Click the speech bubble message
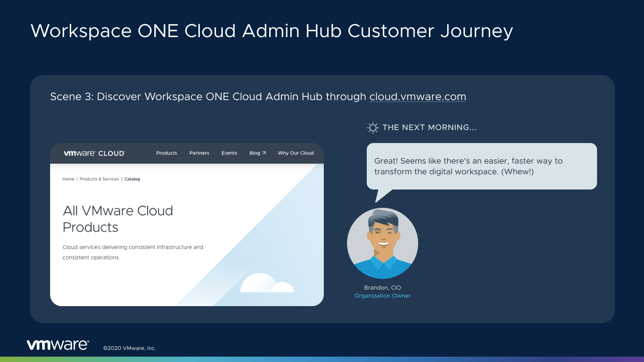Viewport: 644px width, 362px height. coord(482,166)
